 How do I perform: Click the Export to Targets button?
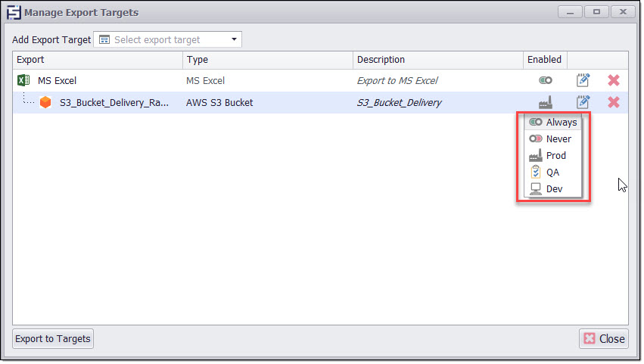[x=53, y=338]
